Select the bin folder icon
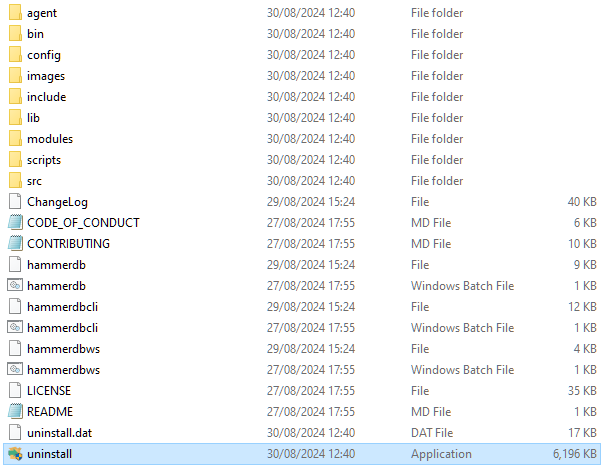 tap(15, 33)
